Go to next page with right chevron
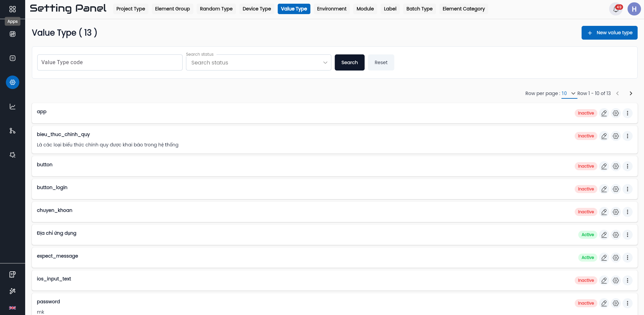 click(631, 93)
